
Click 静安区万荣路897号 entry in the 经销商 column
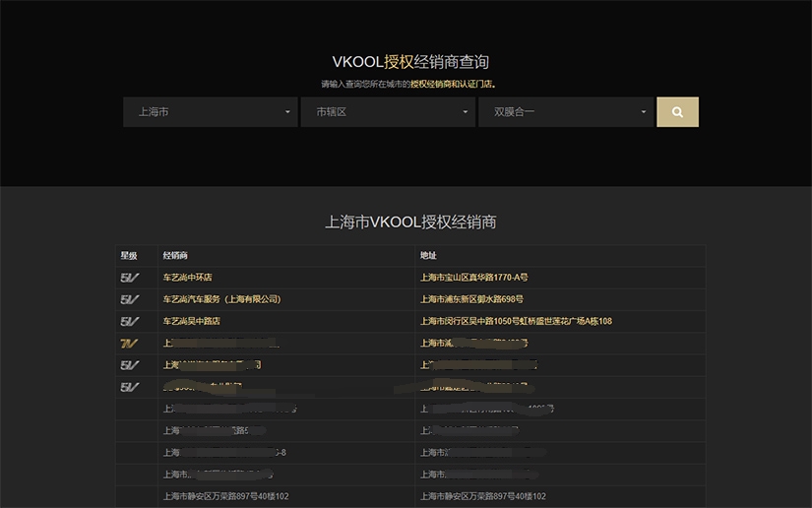[225, 497]
